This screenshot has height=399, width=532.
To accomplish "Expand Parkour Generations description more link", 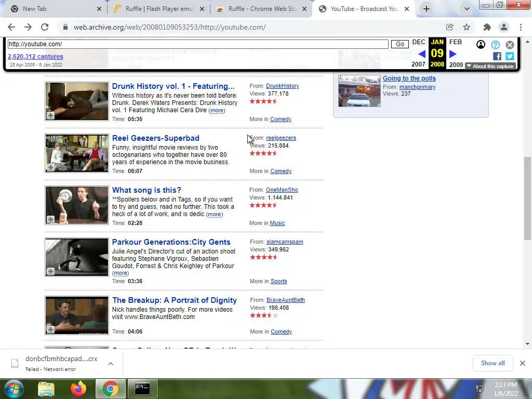I will pyautogui.click(x=121, y=273).
